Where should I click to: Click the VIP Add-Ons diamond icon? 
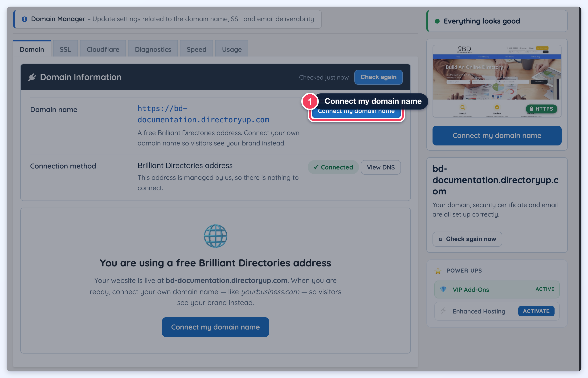point(443,290)
